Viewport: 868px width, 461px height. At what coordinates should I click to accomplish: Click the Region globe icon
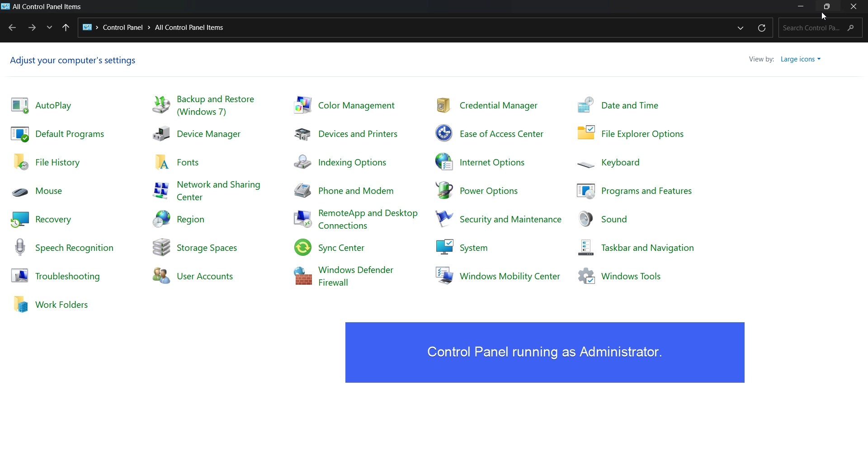tap(161, 220)
